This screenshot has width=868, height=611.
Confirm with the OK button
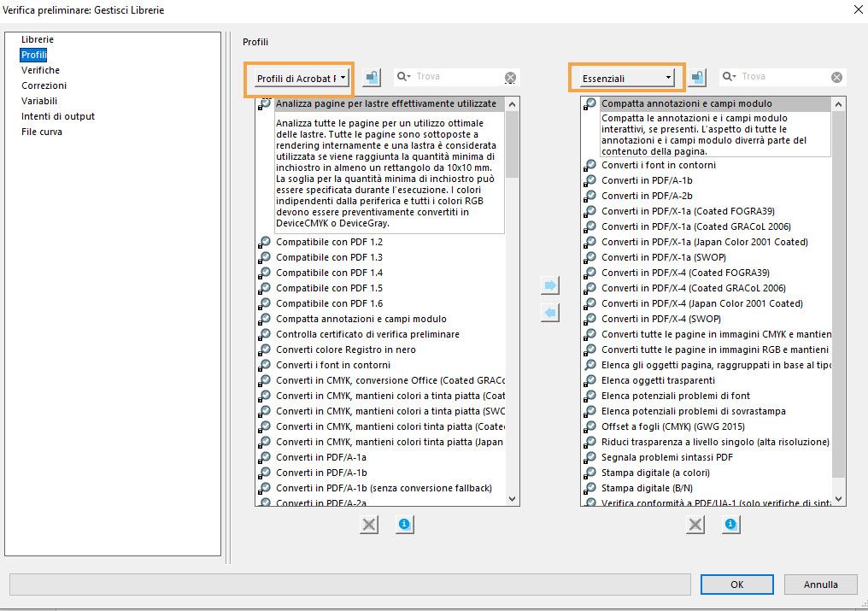point(736,585)
